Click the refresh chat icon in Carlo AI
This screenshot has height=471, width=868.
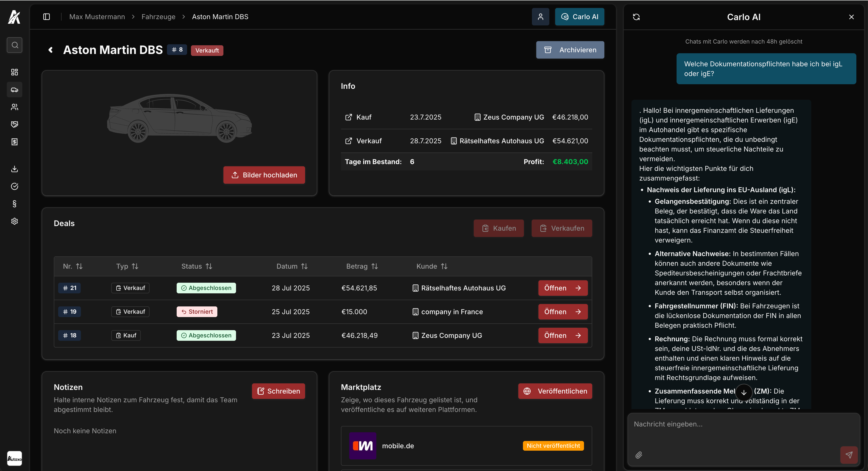[636, 17]
